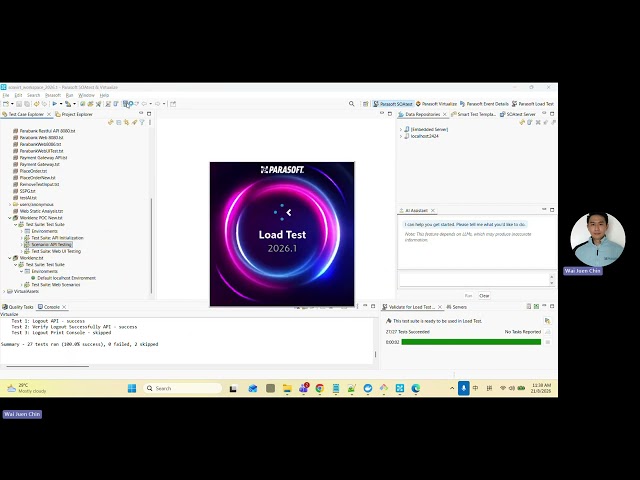
Task: Switch to Parasoft Event Details perspective
Action: pyautogui.click(x=484, y=104)
